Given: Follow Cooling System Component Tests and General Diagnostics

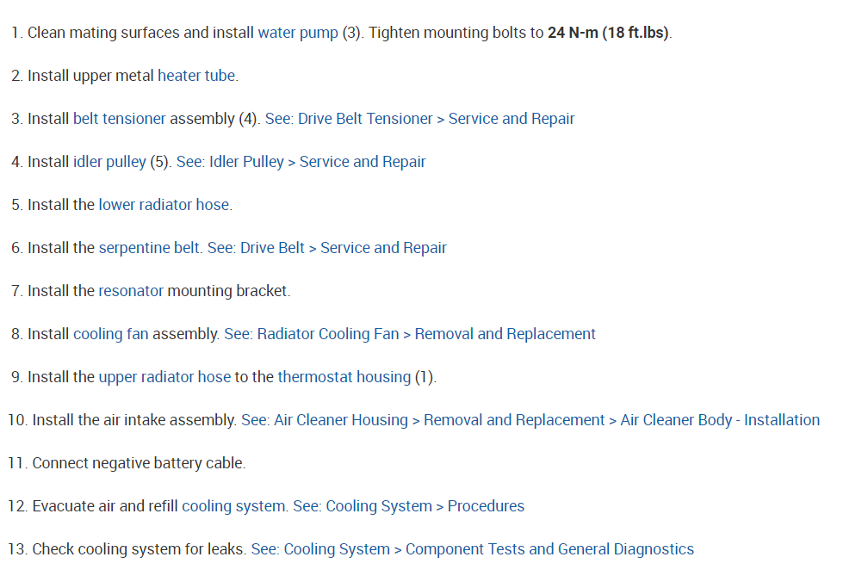Looking at the screenshot, I should pyautogui.click(x=472, y=549).
